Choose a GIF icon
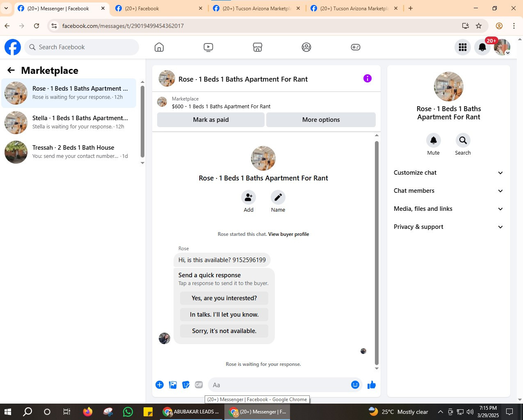Image resolution: width=523 pixels, height=420 pixels. [199, 385]
